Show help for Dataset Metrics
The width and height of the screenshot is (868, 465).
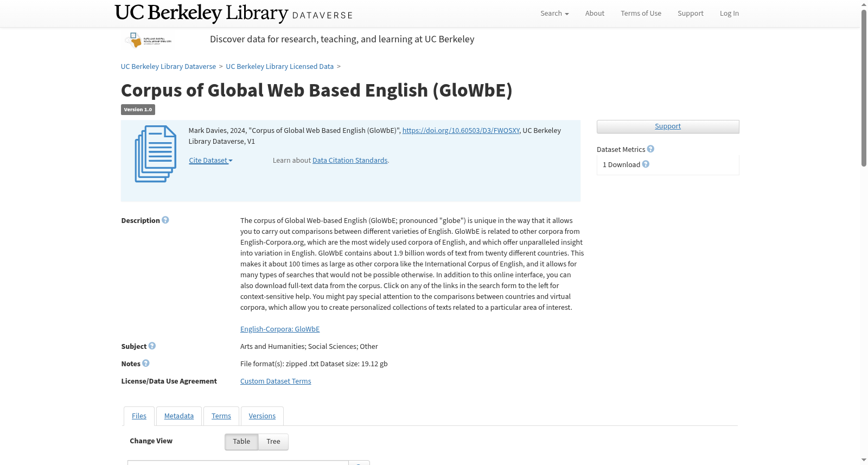click(x=650, y=149)
